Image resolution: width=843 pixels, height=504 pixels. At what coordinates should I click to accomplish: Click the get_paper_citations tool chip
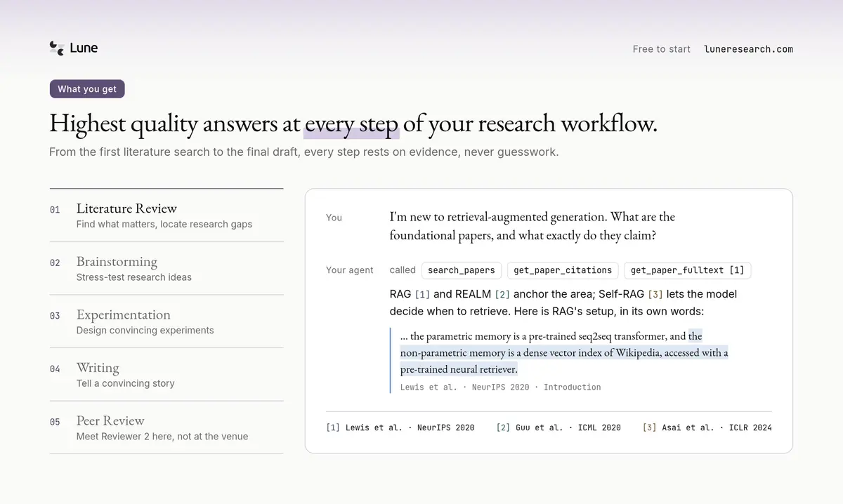pyautogui.click(x=563, y=270)
